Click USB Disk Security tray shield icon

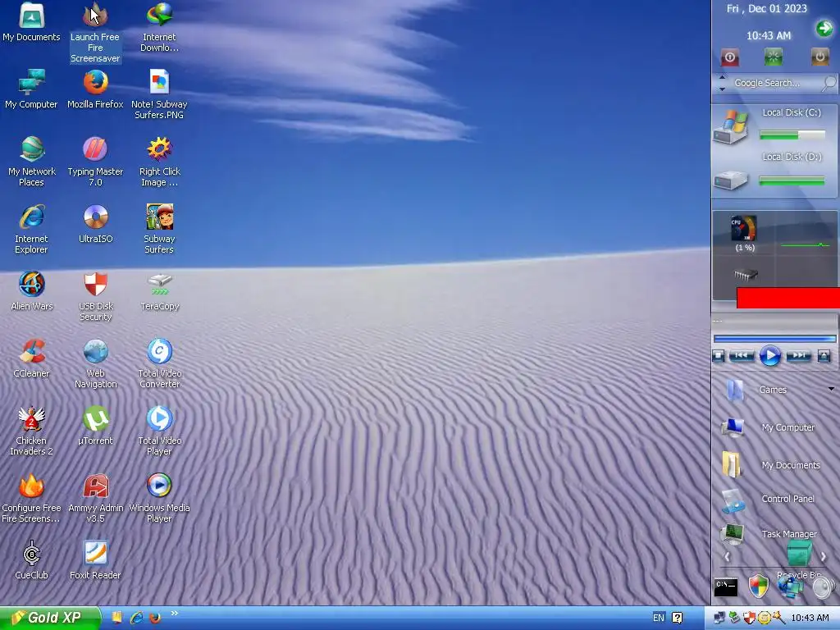pos(750,618)
